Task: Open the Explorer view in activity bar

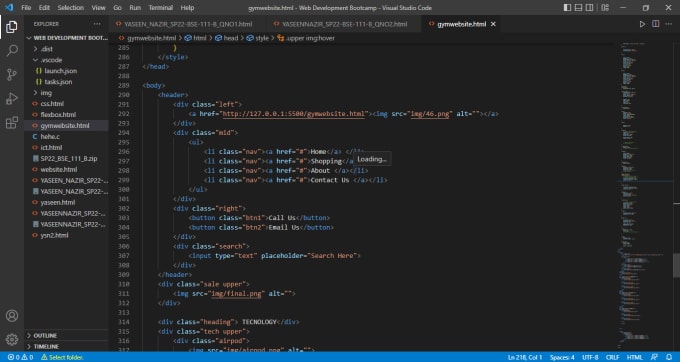Action: [x=12, y=27]
